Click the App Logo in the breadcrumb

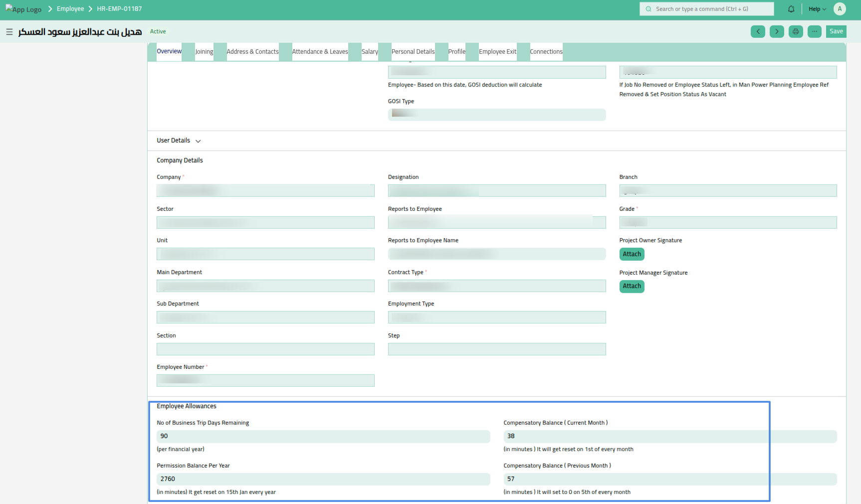pos(23,8)
